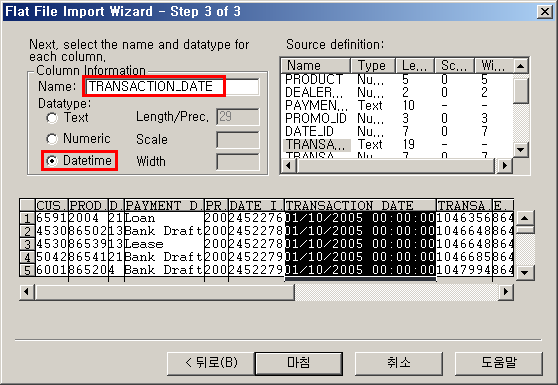
Task: Click data preview scroll right arrow
Action: click(x=506, y=292)
